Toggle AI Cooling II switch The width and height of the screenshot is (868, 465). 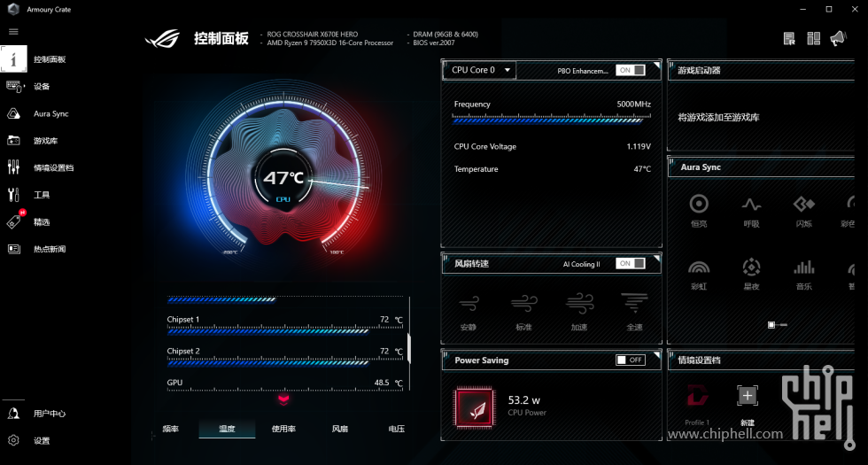631,264
